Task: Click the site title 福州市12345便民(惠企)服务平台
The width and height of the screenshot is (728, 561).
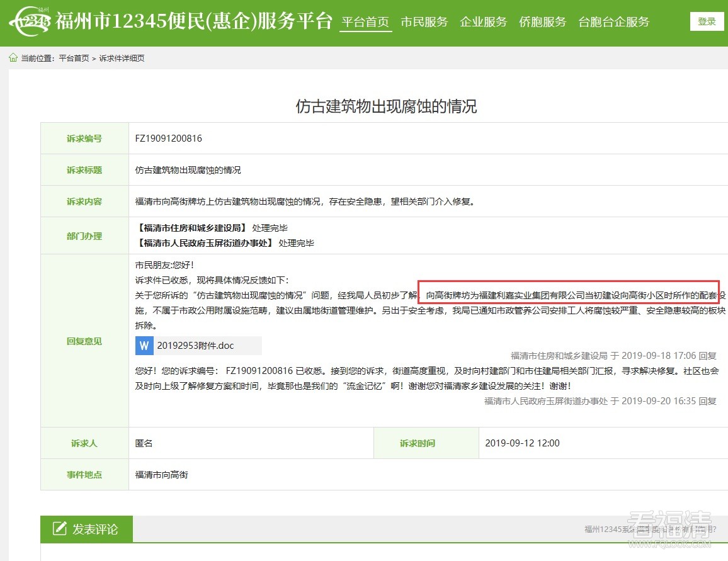Action: 193,21
